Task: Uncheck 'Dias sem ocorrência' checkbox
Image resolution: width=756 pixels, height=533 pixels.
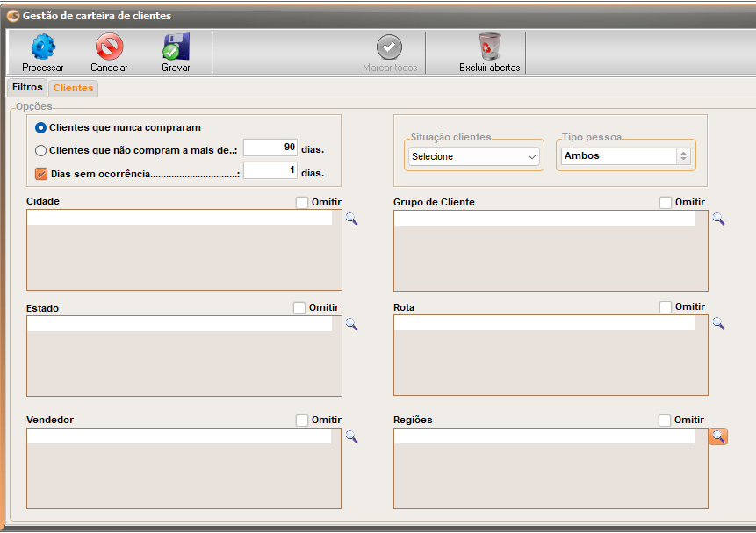Action: tap(40, 174)
